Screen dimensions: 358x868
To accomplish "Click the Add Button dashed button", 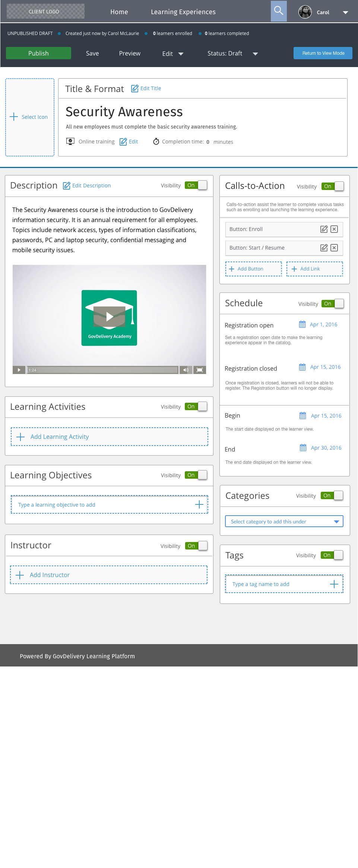I will (x=254, y=269).
